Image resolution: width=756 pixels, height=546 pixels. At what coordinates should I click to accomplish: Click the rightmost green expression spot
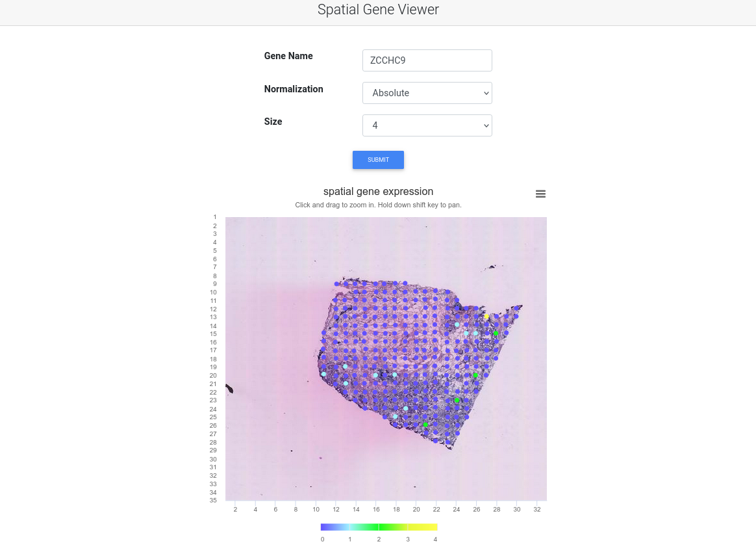pos(496,333)
